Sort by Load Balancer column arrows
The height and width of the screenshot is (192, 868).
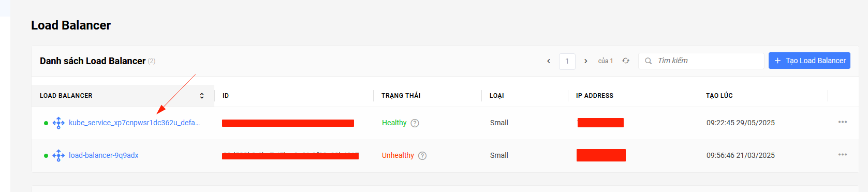tap(202, 96)
